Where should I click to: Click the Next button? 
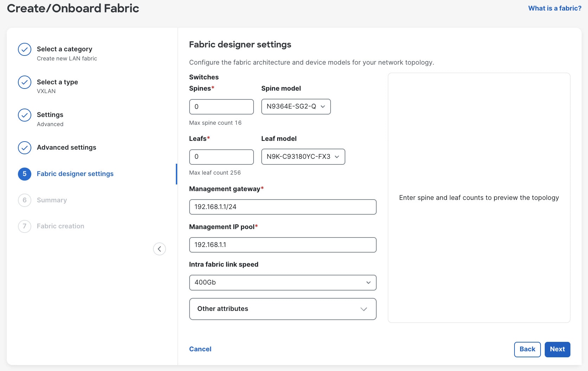tap(557, 349)
